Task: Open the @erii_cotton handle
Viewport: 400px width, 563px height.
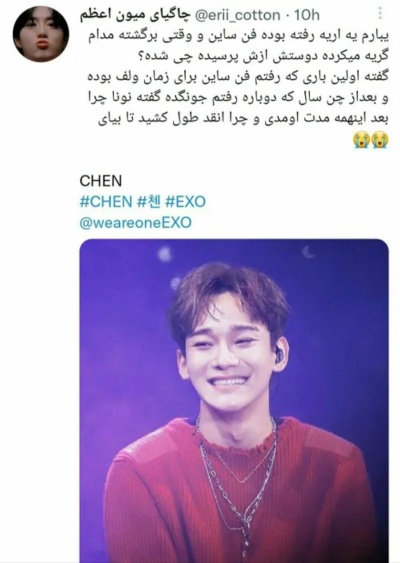Action: point(237,15)
